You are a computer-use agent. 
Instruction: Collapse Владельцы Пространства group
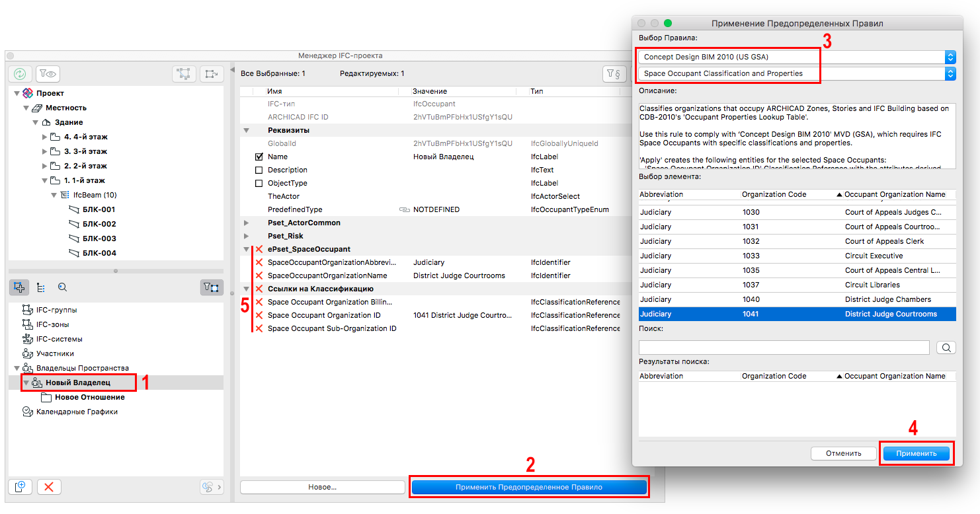(x=17, y=368)
